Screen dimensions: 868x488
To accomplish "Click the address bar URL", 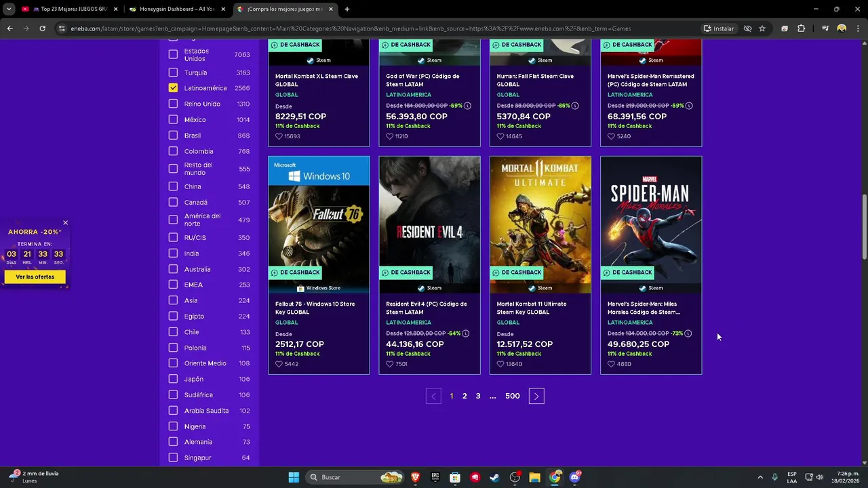I will tap(351, 28).
